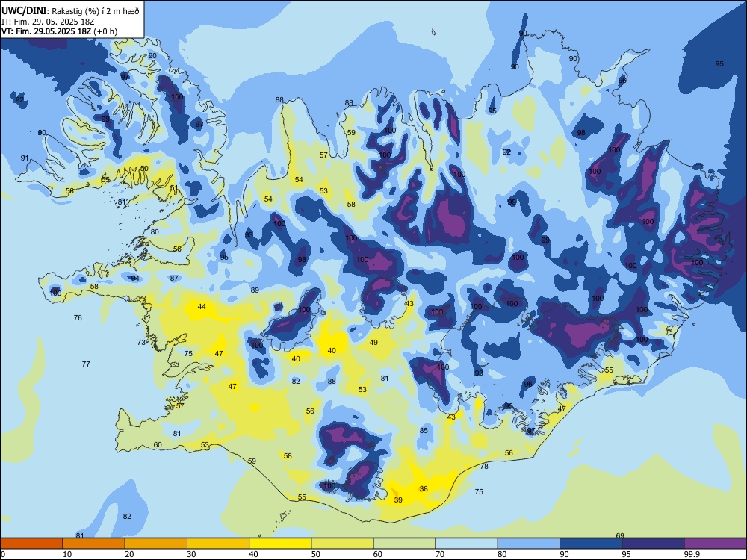The height and width of the screenshot is (560, 747).
Task: Click the light green 60–70 legend swatch
Action: (404, 544)
